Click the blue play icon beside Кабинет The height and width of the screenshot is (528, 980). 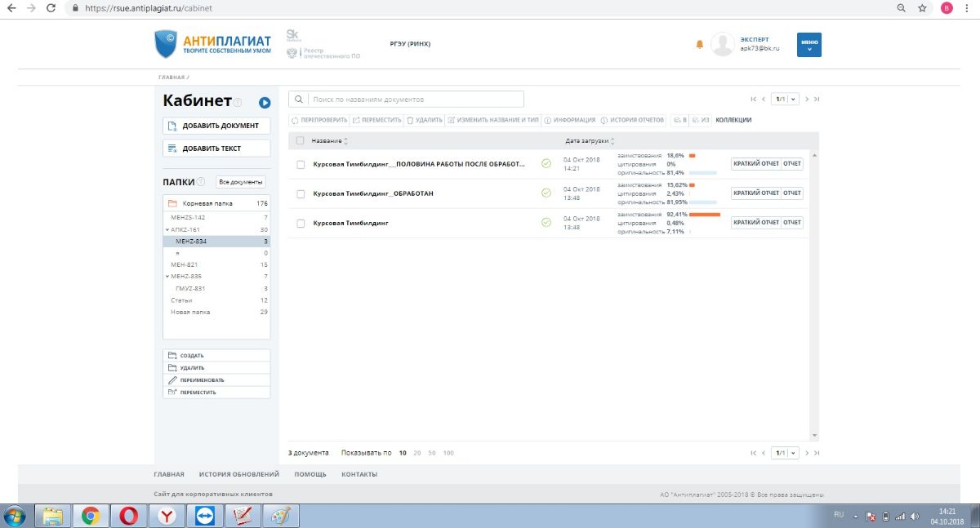point(265,102)
